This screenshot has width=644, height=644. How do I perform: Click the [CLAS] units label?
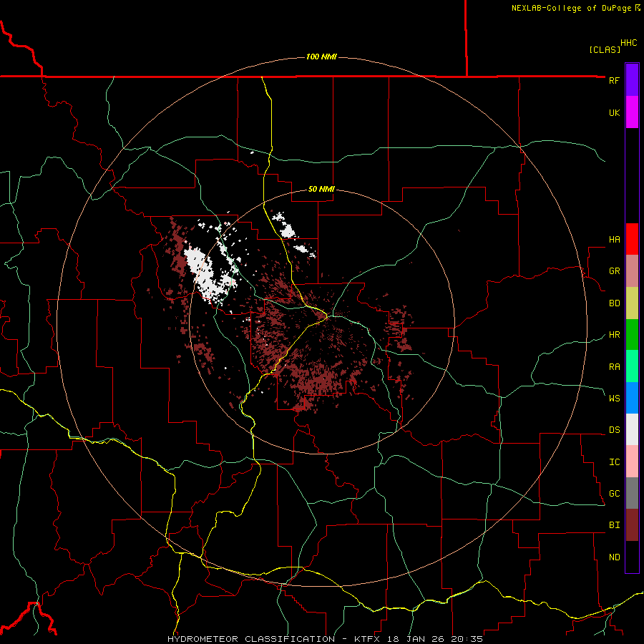point(605,50)
